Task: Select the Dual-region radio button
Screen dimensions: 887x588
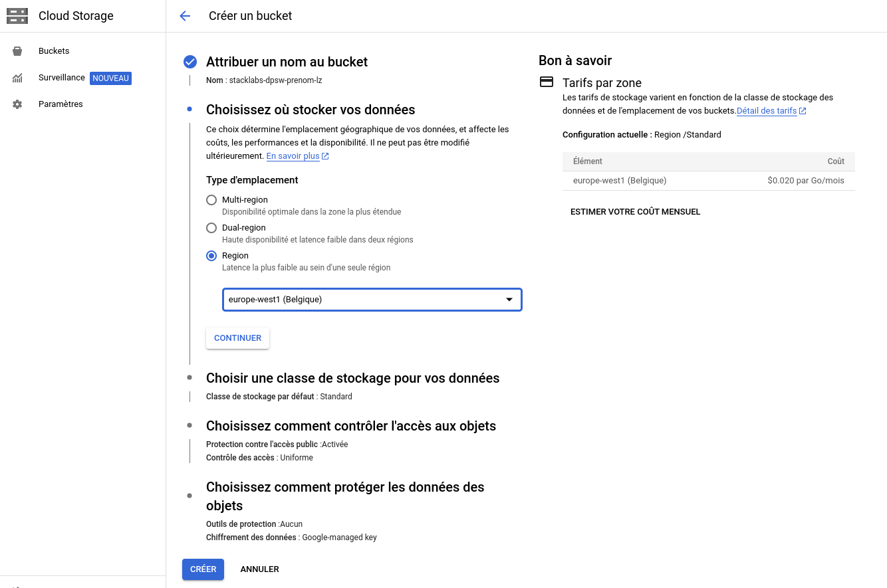Action: pos(211,228)
